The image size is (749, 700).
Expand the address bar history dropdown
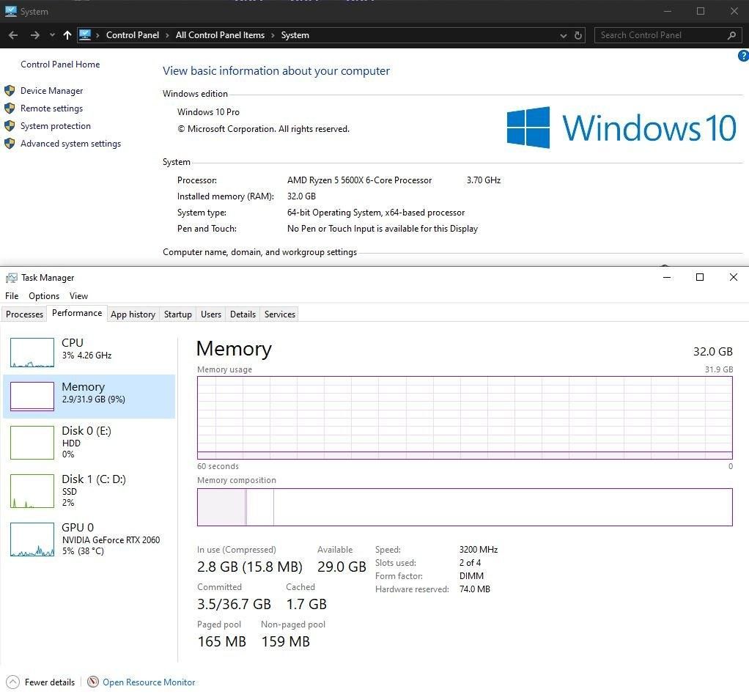564,35
